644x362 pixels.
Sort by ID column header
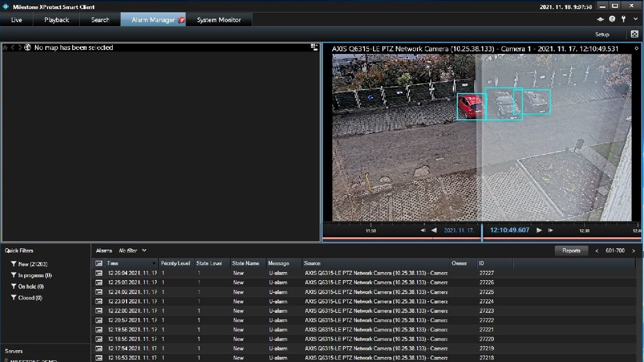pos(495,263)
